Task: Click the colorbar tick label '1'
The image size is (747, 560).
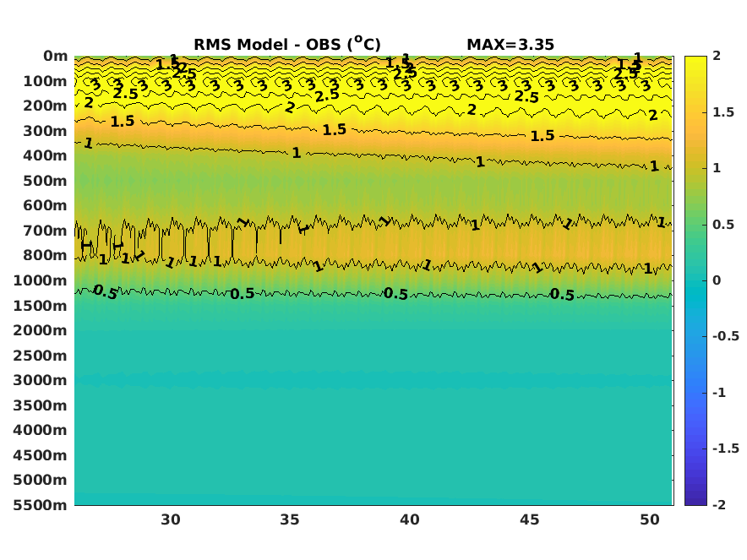Action: [x=717, y=168]
